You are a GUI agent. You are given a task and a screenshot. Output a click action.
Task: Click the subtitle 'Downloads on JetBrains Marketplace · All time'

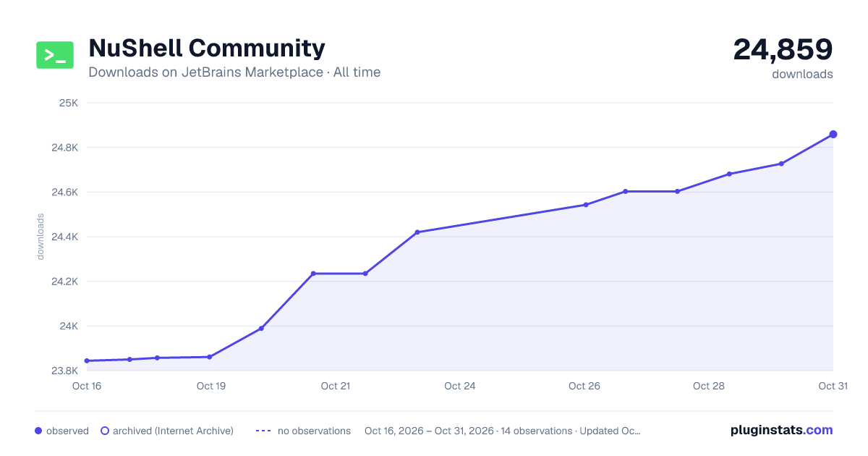click(234, 72)
